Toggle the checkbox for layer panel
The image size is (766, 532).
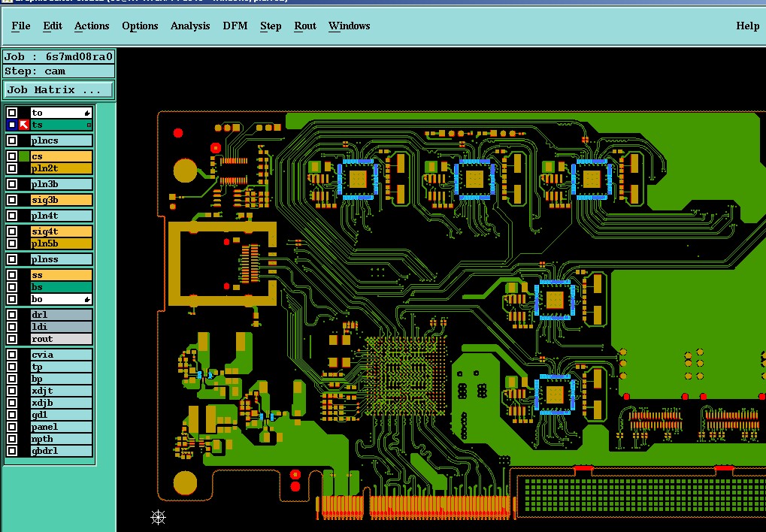12,427
